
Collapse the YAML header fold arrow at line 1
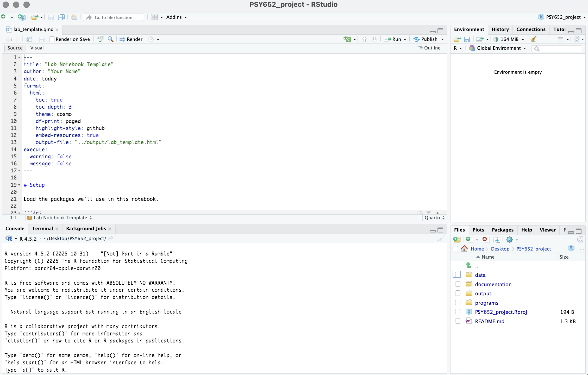click(x=19, y=57)
